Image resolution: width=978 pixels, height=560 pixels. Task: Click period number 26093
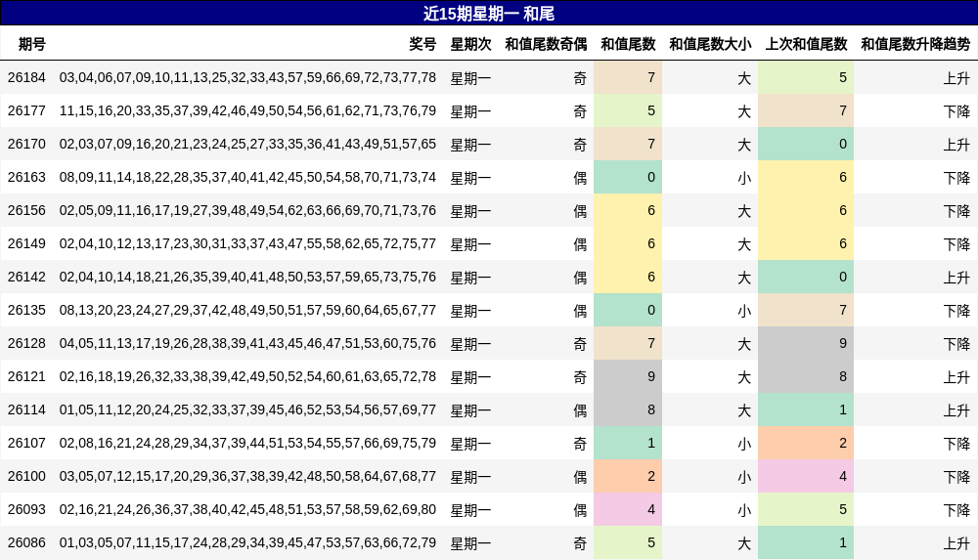(x=26, y=509)
